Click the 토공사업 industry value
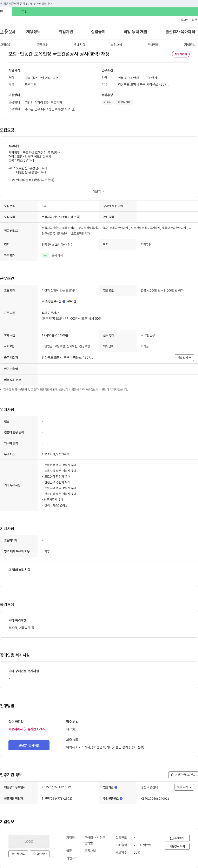This screenshot has height=868, width=198. [x=90, y=851]
